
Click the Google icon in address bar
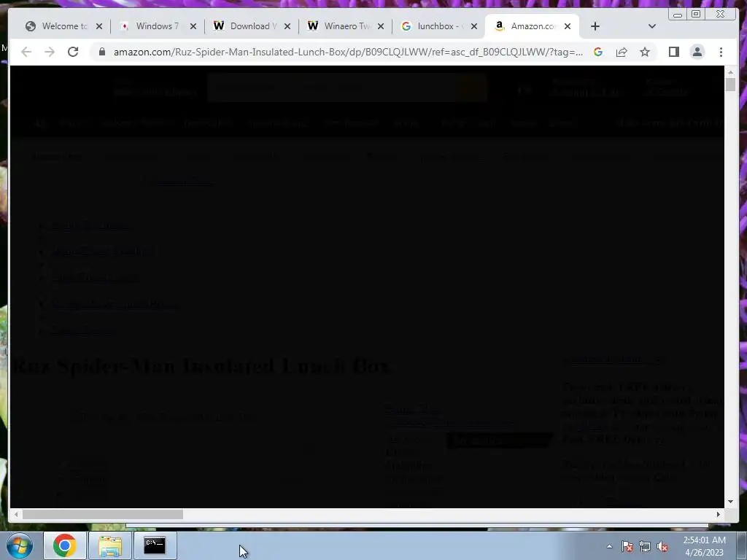coord(598,52)
